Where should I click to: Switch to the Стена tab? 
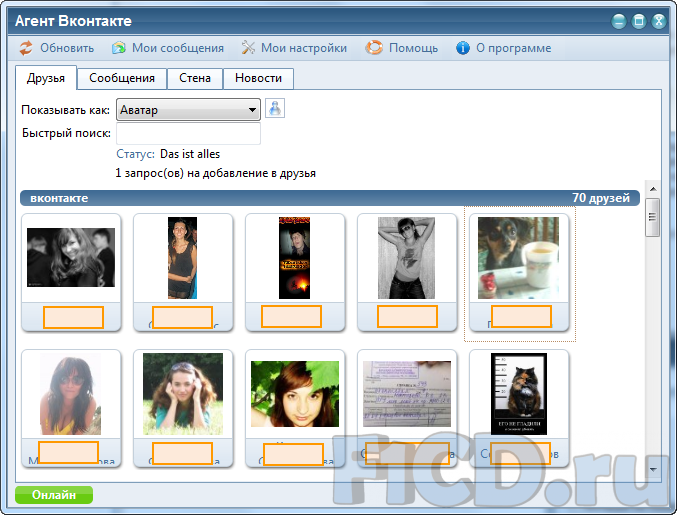click(x=195, y=78)
